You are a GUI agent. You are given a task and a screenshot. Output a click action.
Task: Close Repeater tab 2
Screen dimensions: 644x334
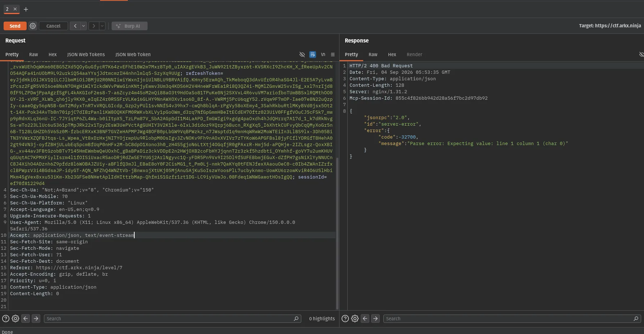pos(15,9)
